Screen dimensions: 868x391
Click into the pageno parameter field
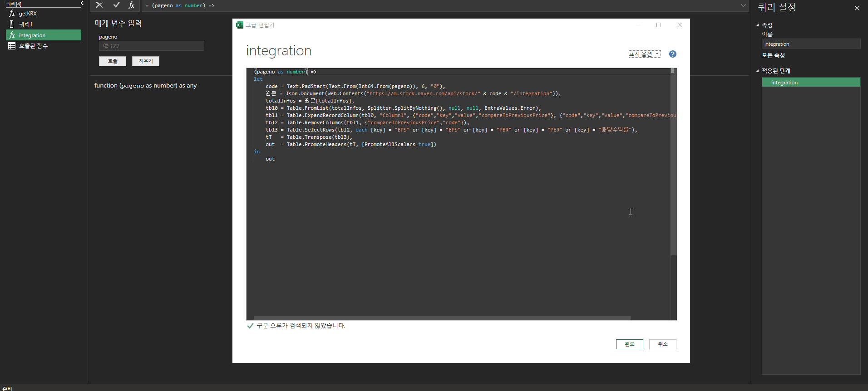151,46
